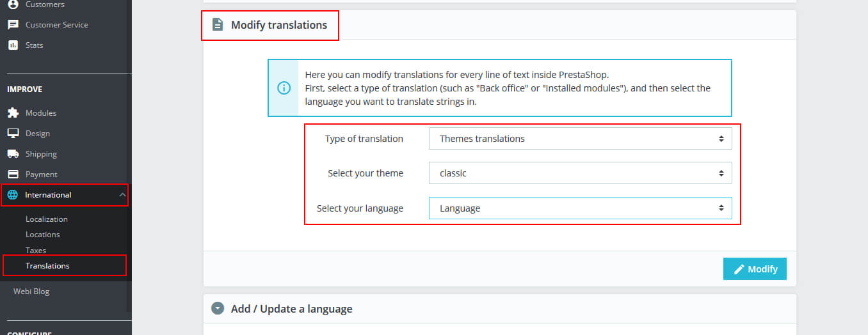Click the Design monitor icon

point(13,134)
